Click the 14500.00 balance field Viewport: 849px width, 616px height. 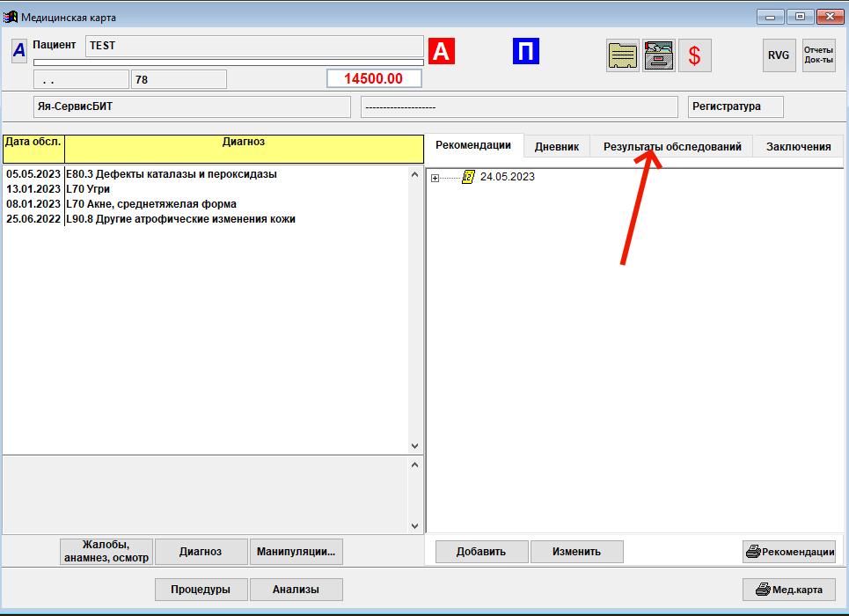[x=373, y=79]
